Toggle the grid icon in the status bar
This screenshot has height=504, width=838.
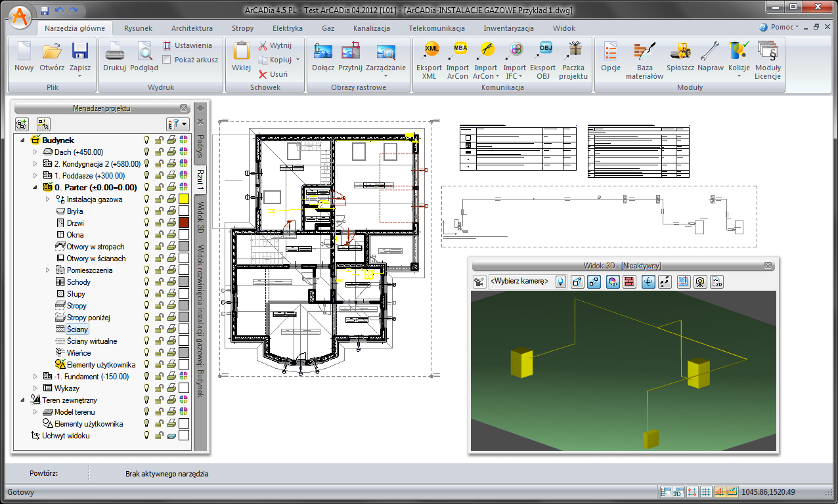click(706, 492)
